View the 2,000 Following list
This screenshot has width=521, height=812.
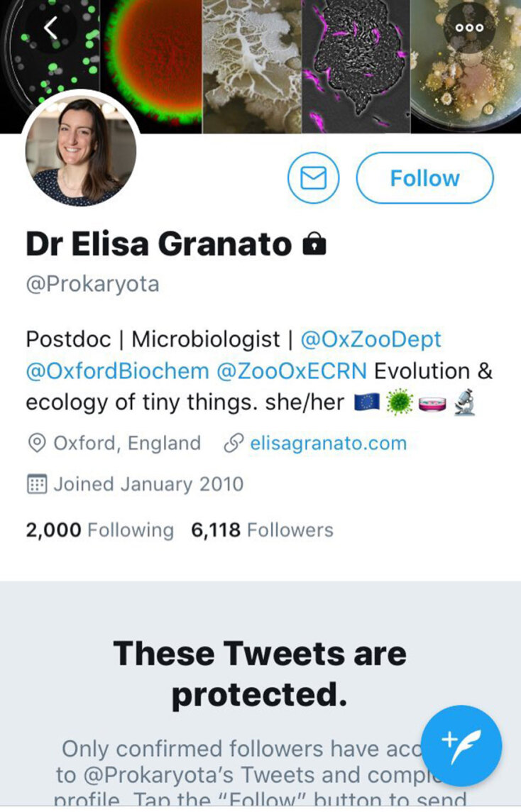coord(99,530)
